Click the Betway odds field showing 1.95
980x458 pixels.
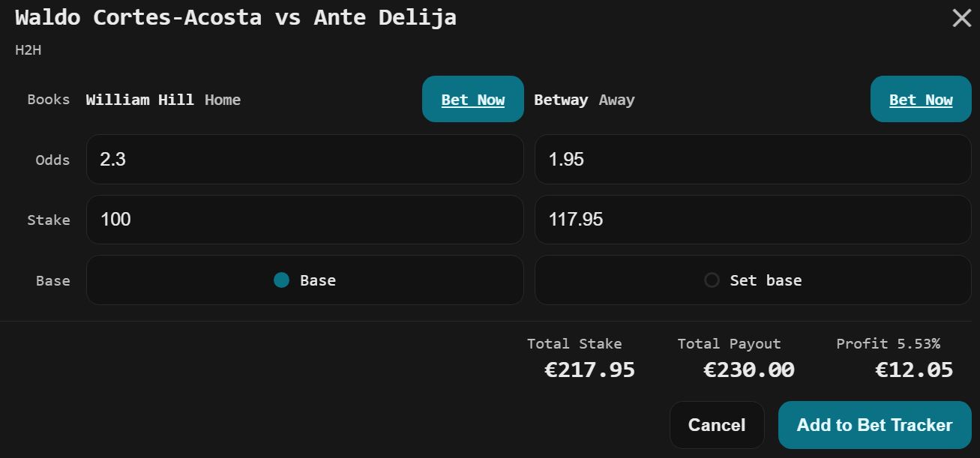click(x=753, y=159)
